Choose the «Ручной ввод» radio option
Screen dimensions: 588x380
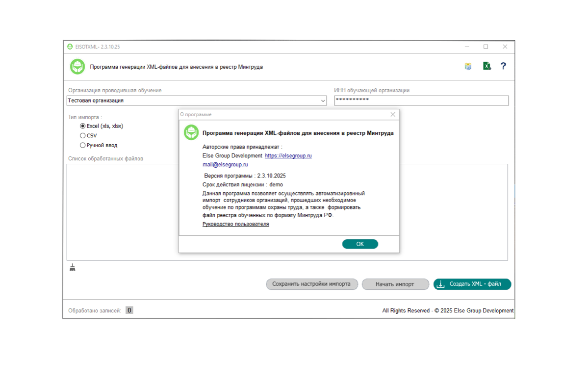[83, 145]
